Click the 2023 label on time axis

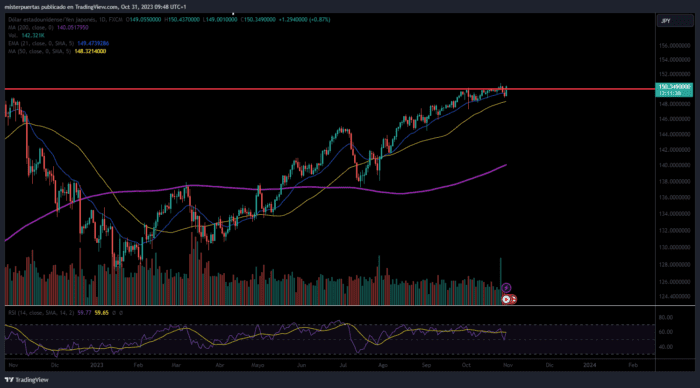[x=96, y=365]
